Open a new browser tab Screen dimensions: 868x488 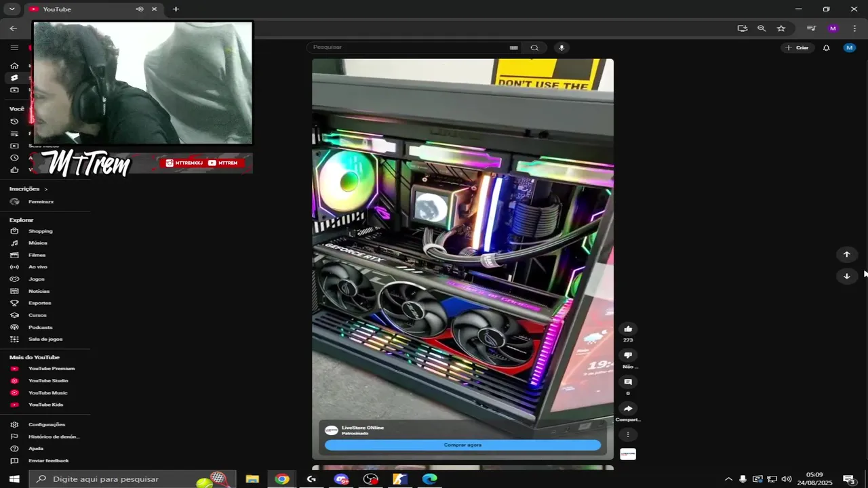(x=176, y=9)
